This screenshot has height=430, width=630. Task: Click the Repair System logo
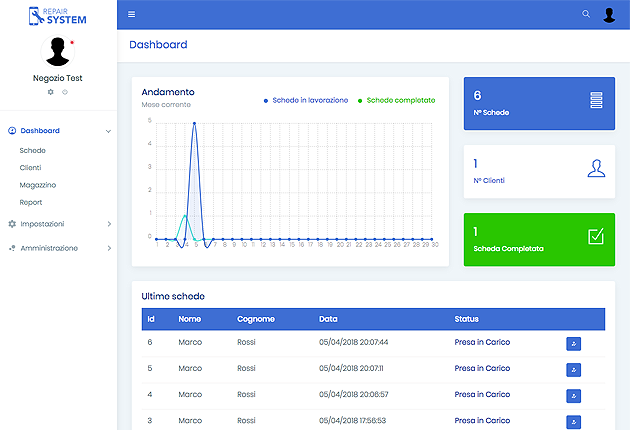tap(58, 15)
